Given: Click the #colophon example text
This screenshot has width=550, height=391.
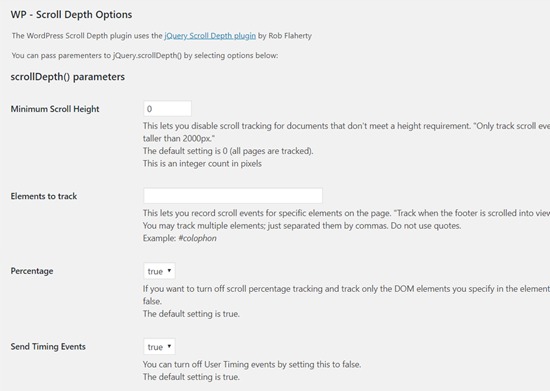Looking at the screenshot, I should (197, 238).
